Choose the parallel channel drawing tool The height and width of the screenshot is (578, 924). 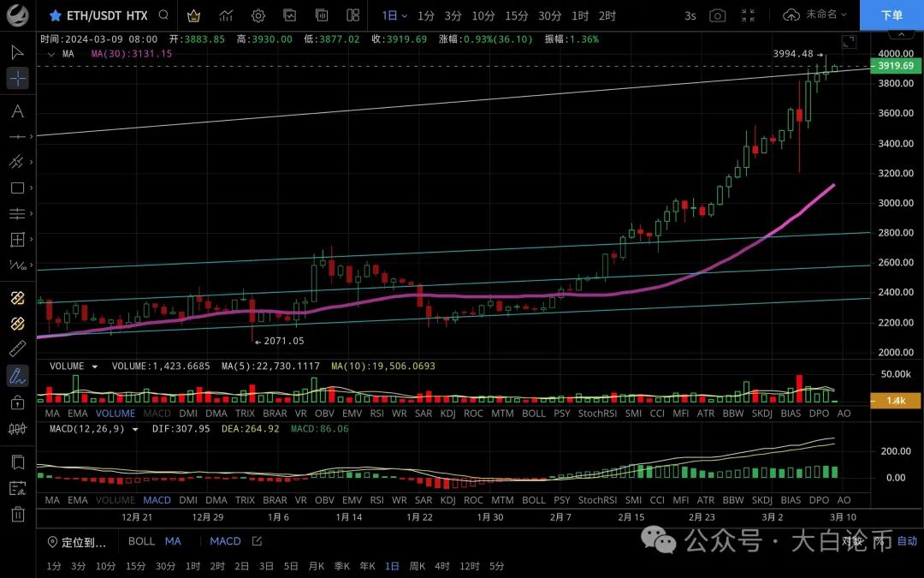tap(16, 162)
